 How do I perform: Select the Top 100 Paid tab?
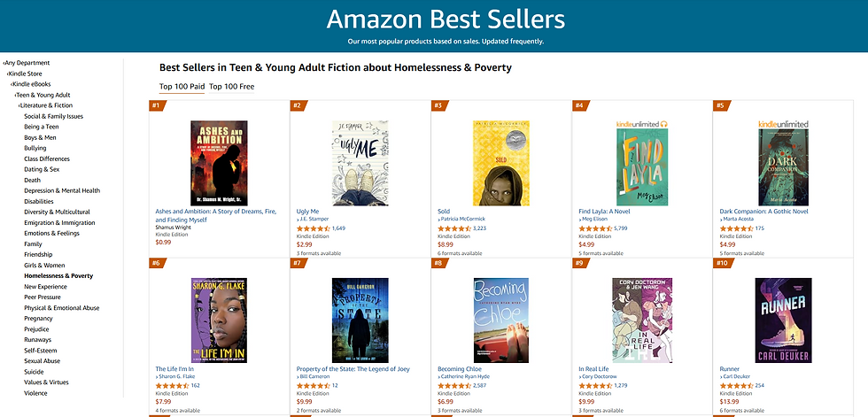[182, 87]
